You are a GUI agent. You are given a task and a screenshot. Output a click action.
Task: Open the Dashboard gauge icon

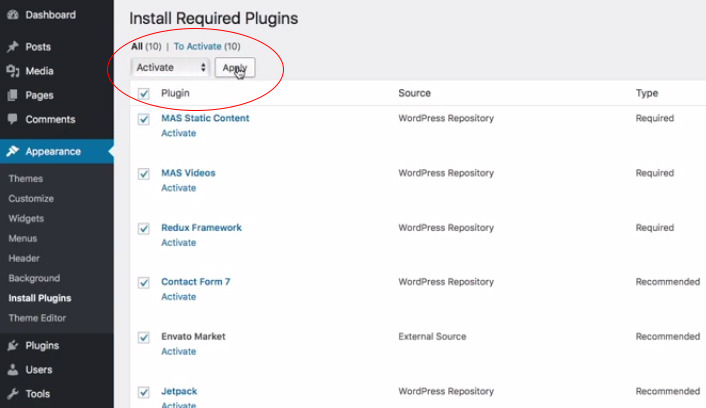[13, 14]
